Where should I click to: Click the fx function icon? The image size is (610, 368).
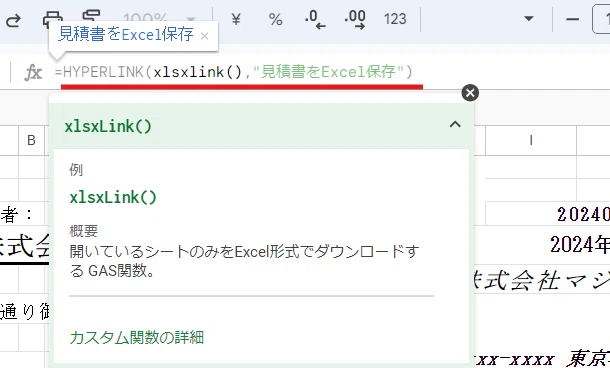pyautogui.click(x=33, y=72)
